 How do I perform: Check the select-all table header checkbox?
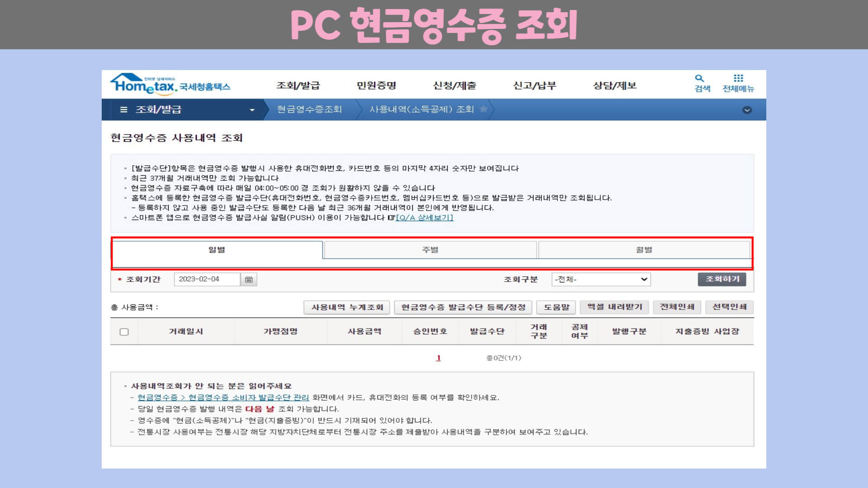click(124, 332)
